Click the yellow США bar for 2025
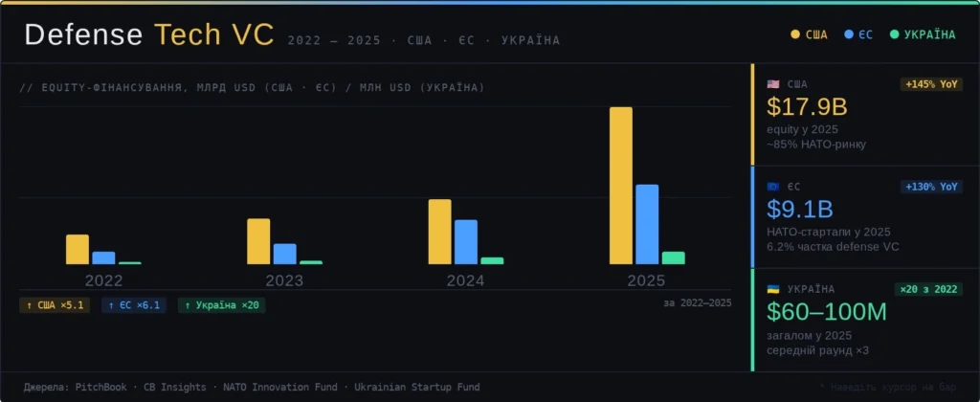This screenshot has width=980, height=402. 621,185
